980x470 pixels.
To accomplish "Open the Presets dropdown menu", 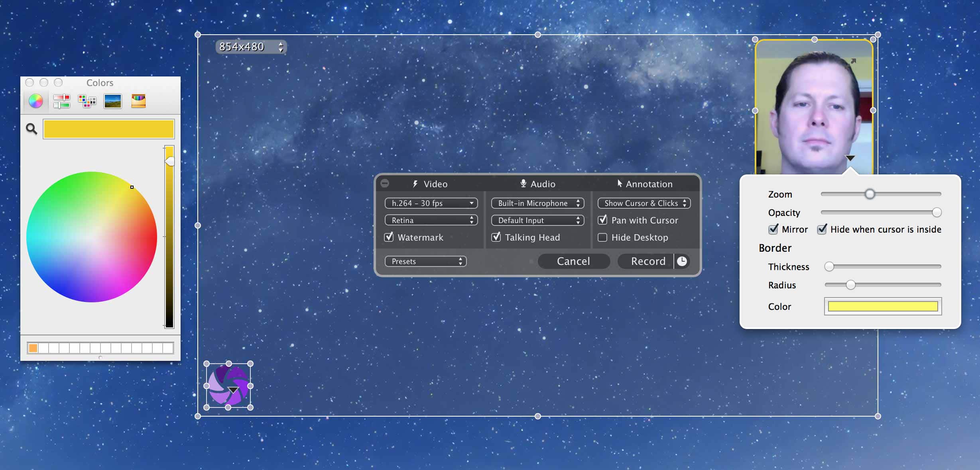I will (425, 261).
